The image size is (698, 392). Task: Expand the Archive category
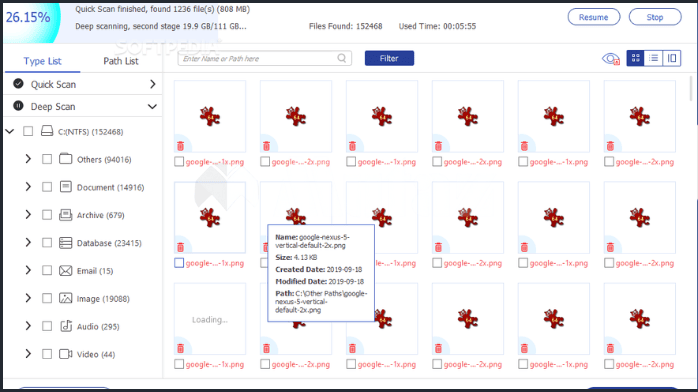click(28, 214)
